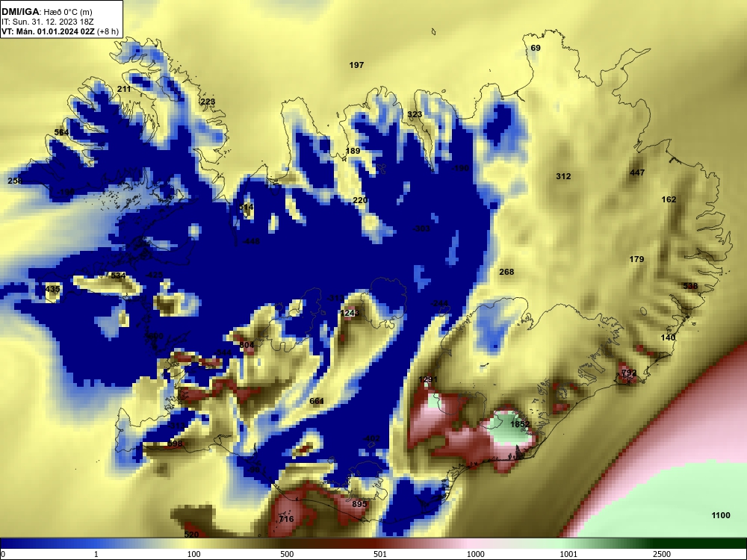This screenshot has height=560, width=747.
Task: Click the value 189 on the map
Action: pyautogui.click(x=353, y=151)
